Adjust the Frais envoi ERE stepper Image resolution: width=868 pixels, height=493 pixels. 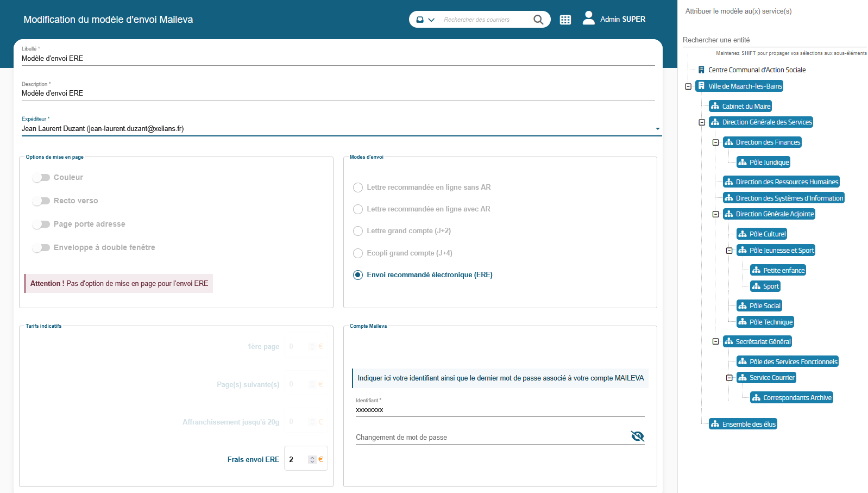312,460
